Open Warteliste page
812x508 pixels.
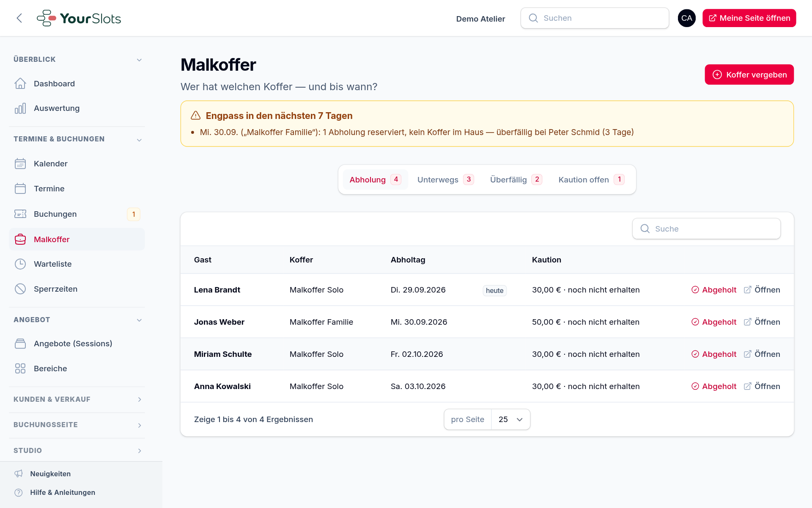pos(77,264)
